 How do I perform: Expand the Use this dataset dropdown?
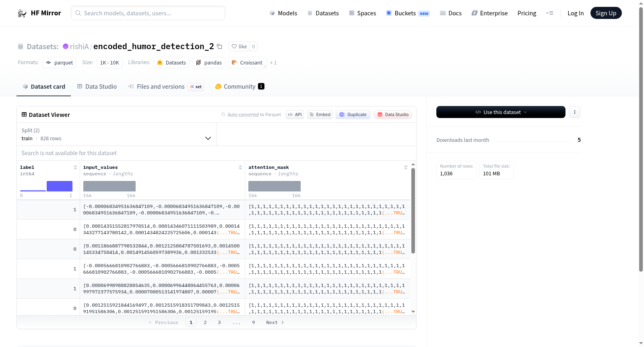[501, 112]
